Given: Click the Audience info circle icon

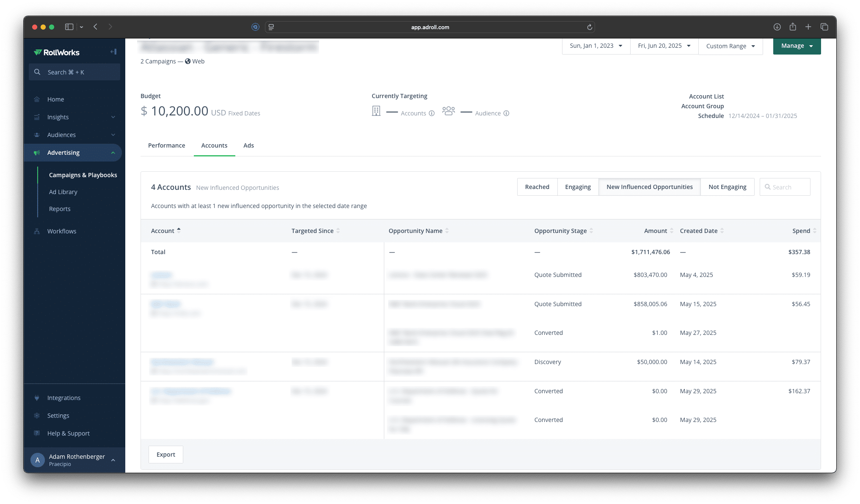Looking at the screenshot, I should click(506, 113).
